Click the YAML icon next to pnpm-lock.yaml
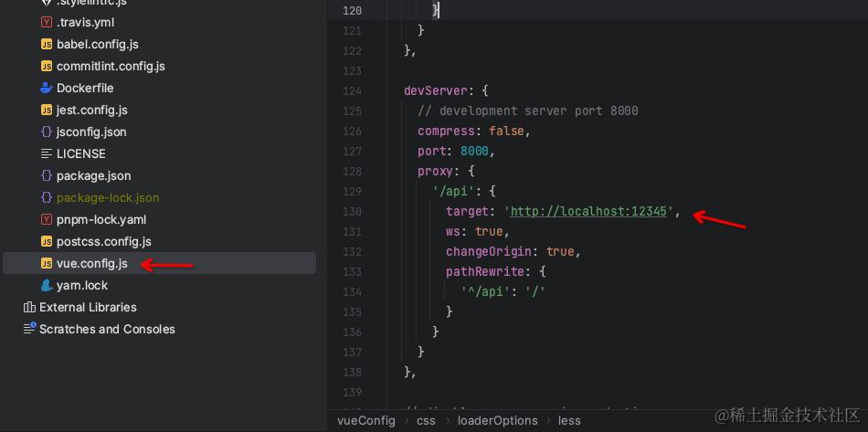 (47, 219)
